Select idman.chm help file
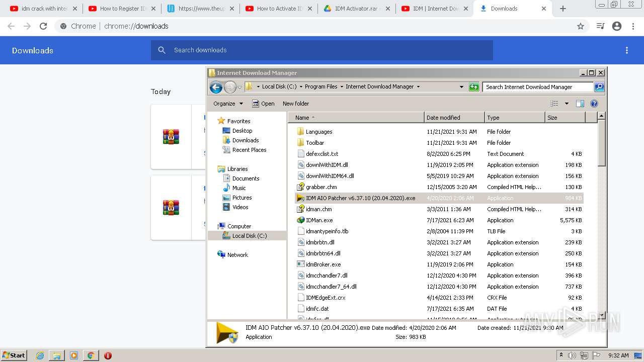The image size is (644, 362). [x=439, y=209]
